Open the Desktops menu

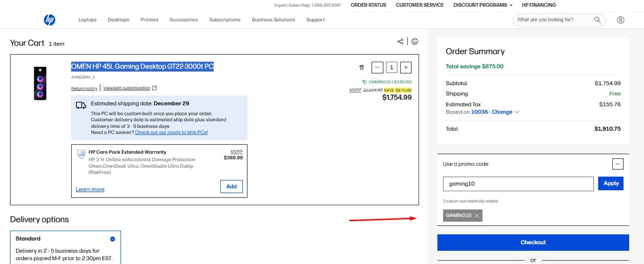pos(118,20)
